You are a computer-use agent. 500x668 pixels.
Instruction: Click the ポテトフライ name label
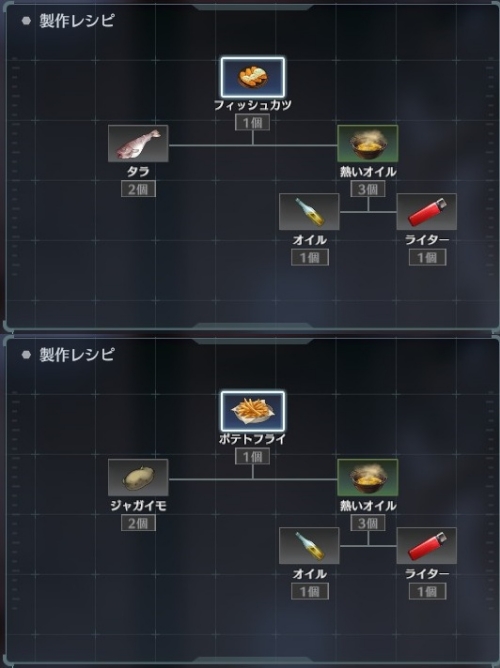click(253, 439)
